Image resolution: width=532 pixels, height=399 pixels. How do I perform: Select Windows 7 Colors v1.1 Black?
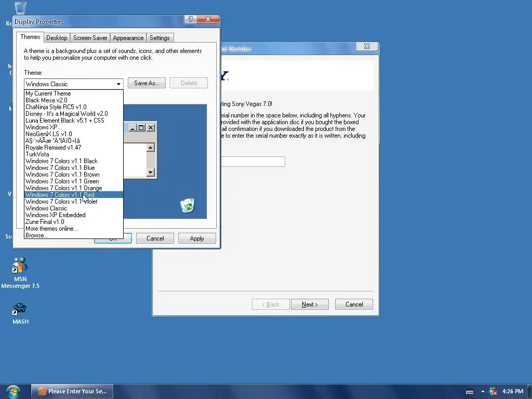click(74, 161)
